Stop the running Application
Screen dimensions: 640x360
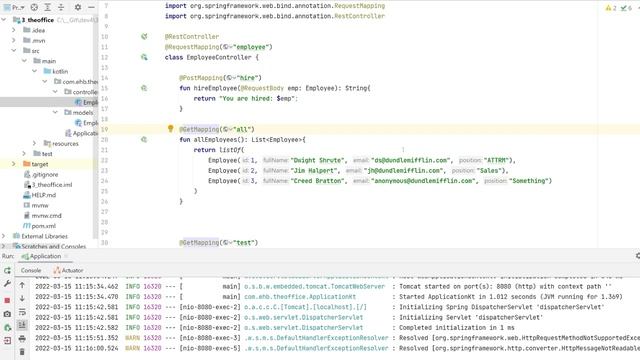pos(7,300)
